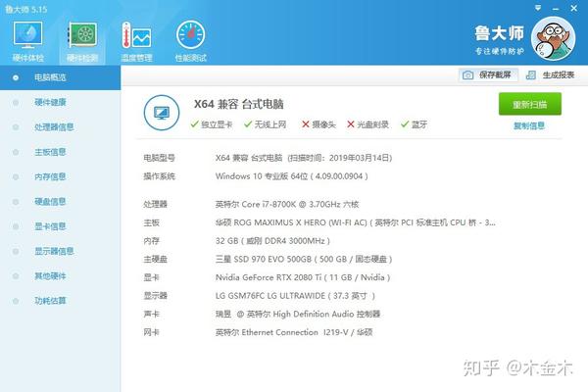
Task: Click the ROG MAXIMUS X HERO motherboard value
Action: pyautogui.click(x=355, y=222)
